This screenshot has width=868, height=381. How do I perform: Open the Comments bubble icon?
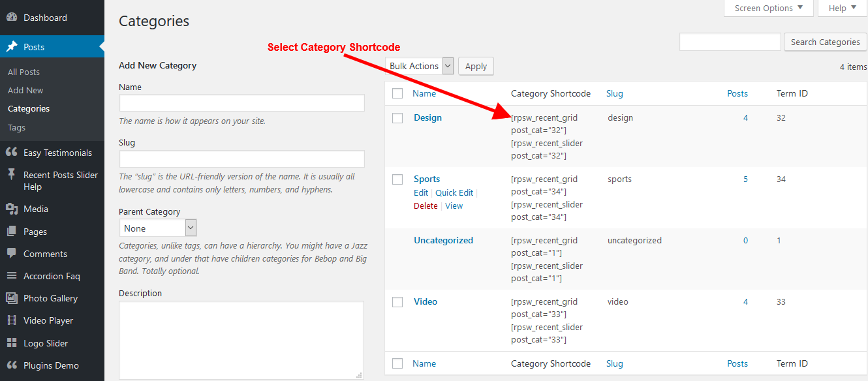(x=12, y=254)
